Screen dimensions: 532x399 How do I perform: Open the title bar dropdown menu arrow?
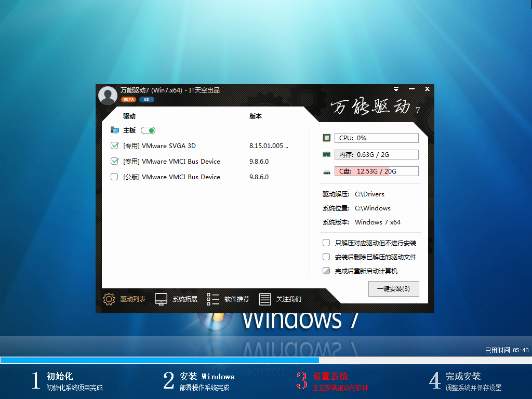click(396, 89)
